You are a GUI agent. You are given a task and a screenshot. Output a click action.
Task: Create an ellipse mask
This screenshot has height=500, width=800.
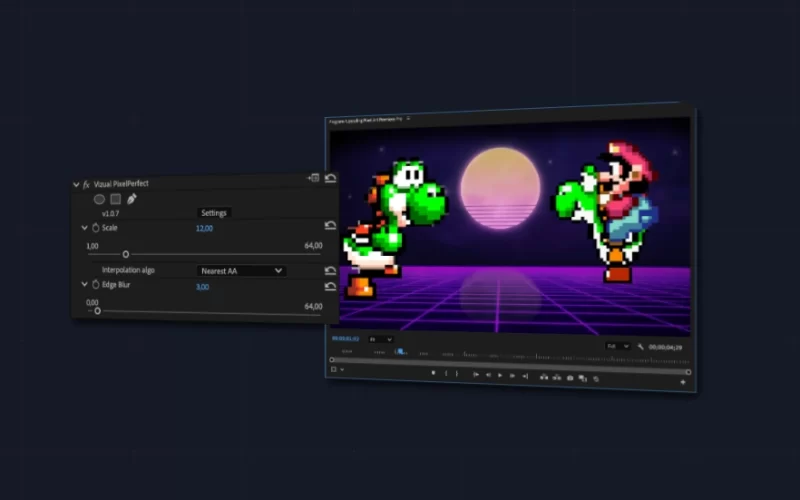(99, 199)
